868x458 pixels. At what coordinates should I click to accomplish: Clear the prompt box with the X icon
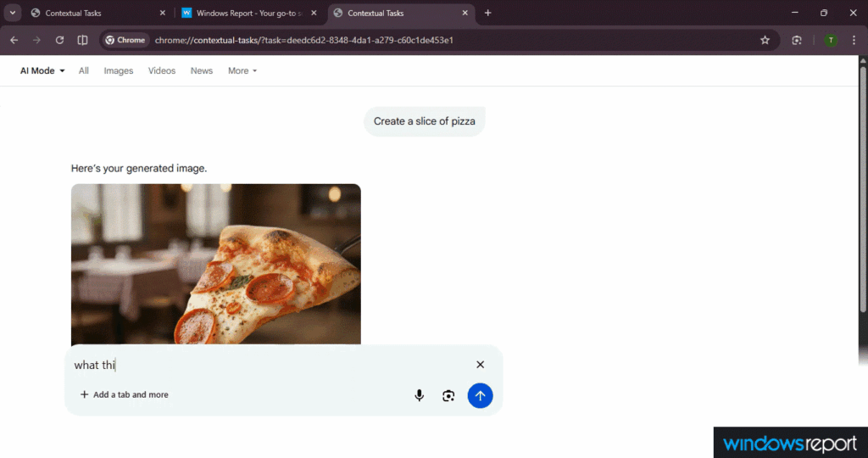(480, 365)
